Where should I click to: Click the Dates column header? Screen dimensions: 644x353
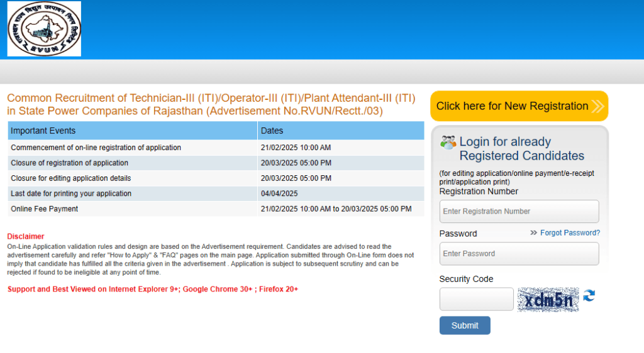(341, 131)
